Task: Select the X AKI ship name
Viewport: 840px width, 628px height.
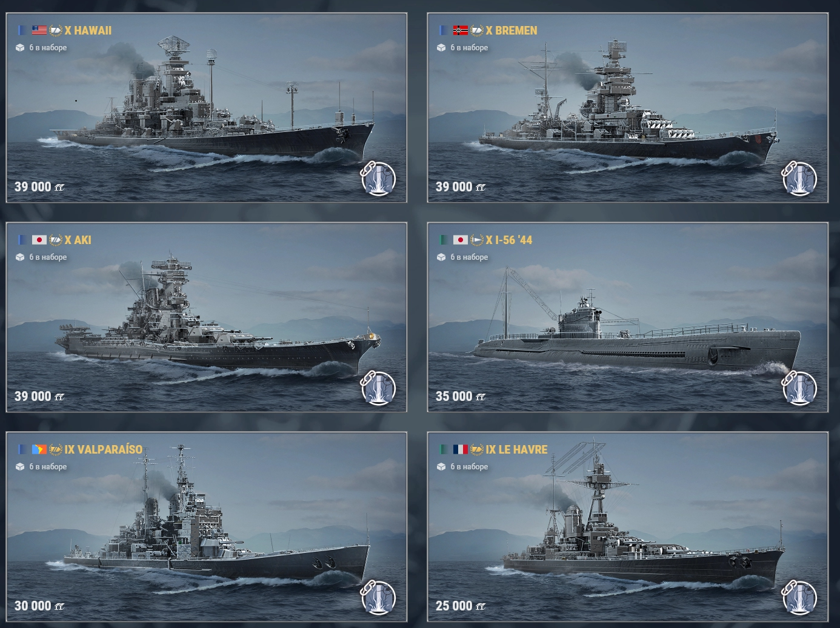Action: tap(78, 240)
